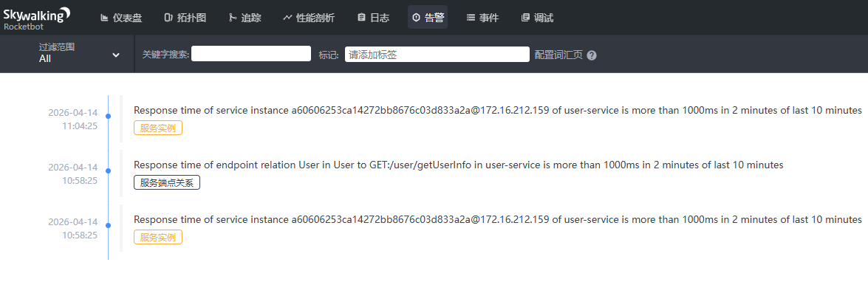Click the 服务实例 tag of the 10:58:25 service instance alarm
This screenshot has height=296, width=868.
click(158, 238)
